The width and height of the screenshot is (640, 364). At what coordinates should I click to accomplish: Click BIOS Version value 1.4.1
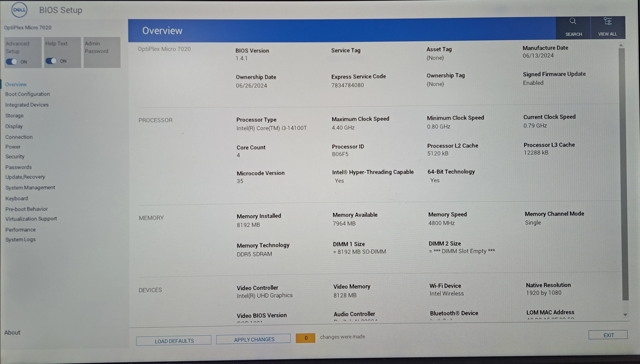(x=241, y=58)
